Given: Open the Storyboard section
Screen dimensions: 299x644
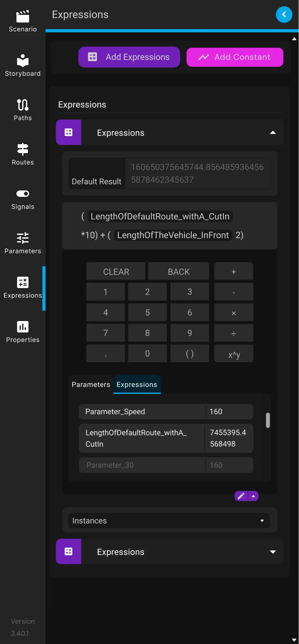Looking at the screenshot, I should (x=22, y=66).
